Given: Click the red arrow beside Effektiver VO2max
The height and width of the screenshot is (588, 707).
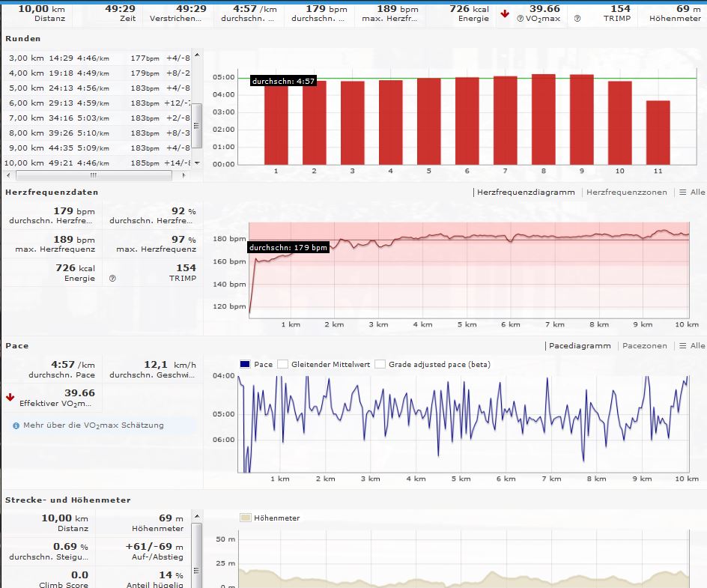Looking at the screenshot, I should (10, 397).
